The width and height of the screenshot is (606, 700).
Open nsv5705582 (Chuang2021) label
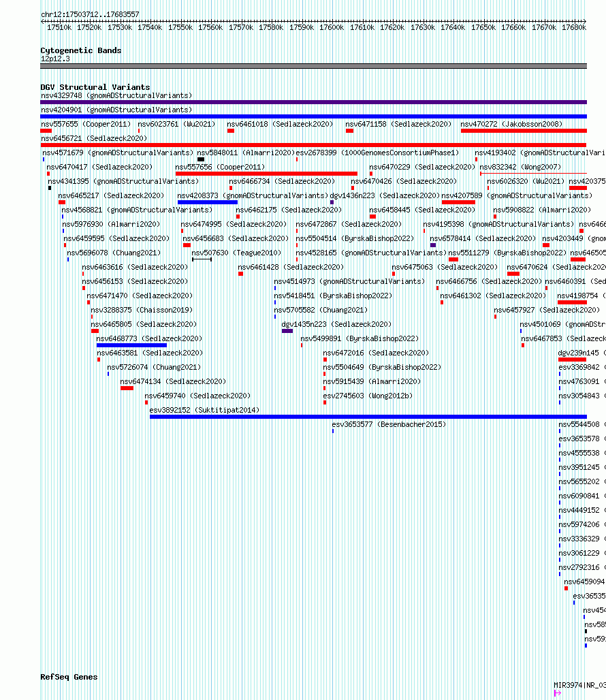321,310
